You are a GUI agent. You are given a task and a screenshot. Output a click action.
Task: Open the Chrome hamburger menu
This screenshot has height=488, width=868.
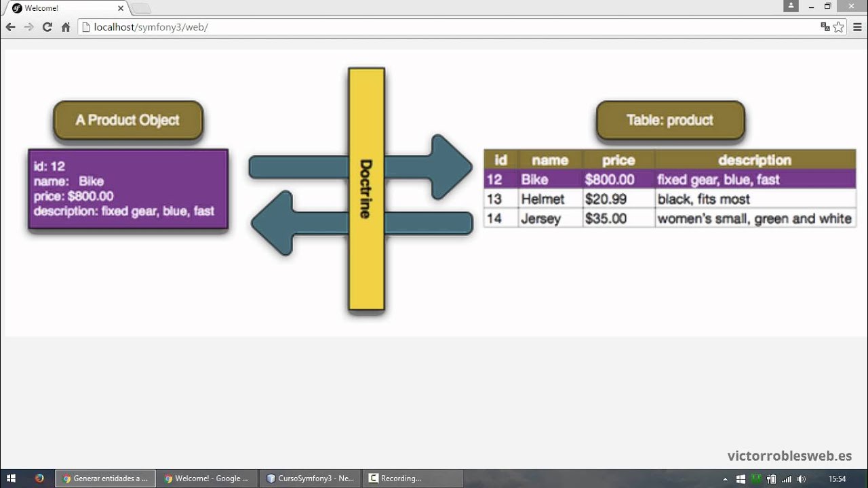click(857, 27)
